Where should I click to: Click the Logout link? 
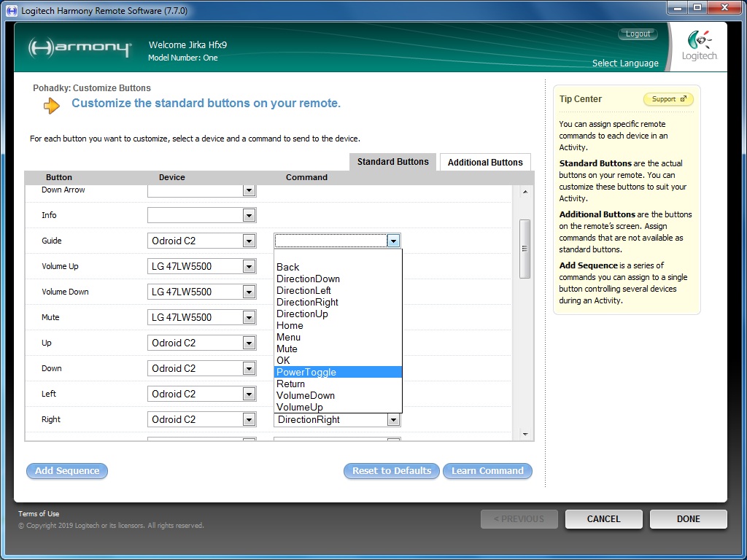click(x=638, y=34)
